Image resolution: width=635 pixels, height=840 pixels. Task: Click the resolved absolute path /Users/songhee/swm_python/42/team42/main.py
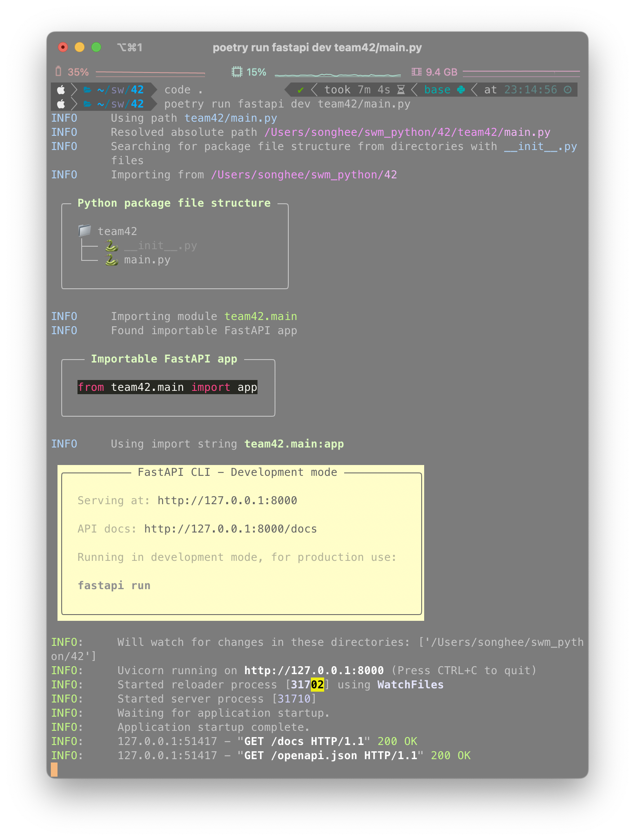[x=407, y=132]
